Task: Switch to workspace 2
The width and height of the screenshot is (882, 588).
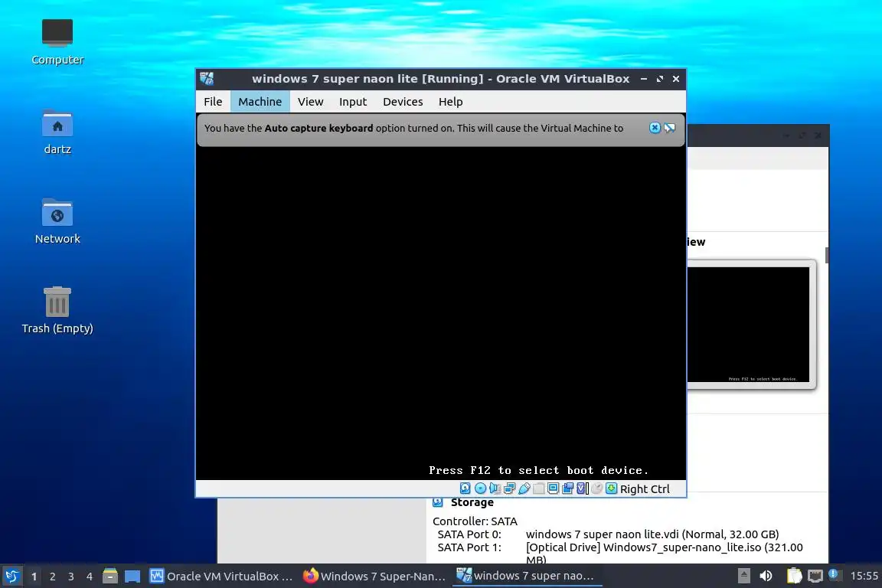Action: [x=53, y=577]
